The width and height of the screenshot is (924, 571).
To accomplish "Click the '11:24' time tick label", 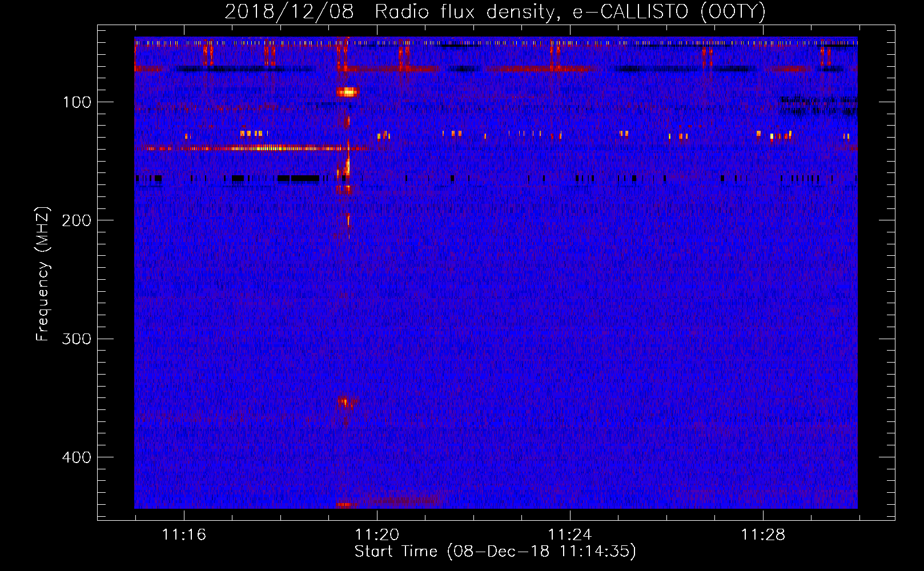I will [x=570, y=535].
